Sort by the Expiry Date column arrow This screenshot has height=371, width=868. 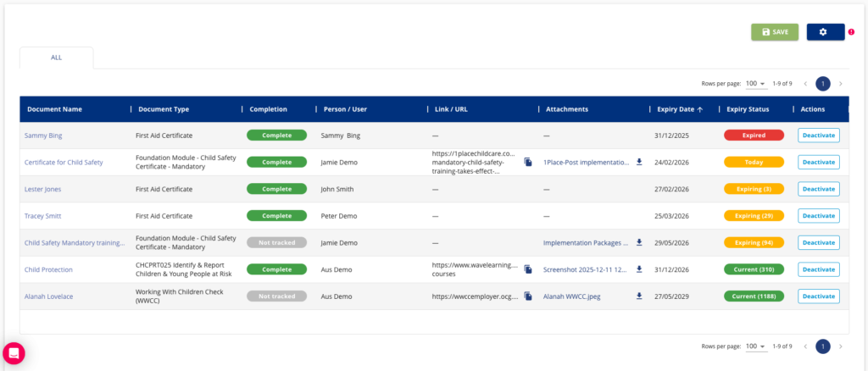[700, 109]
